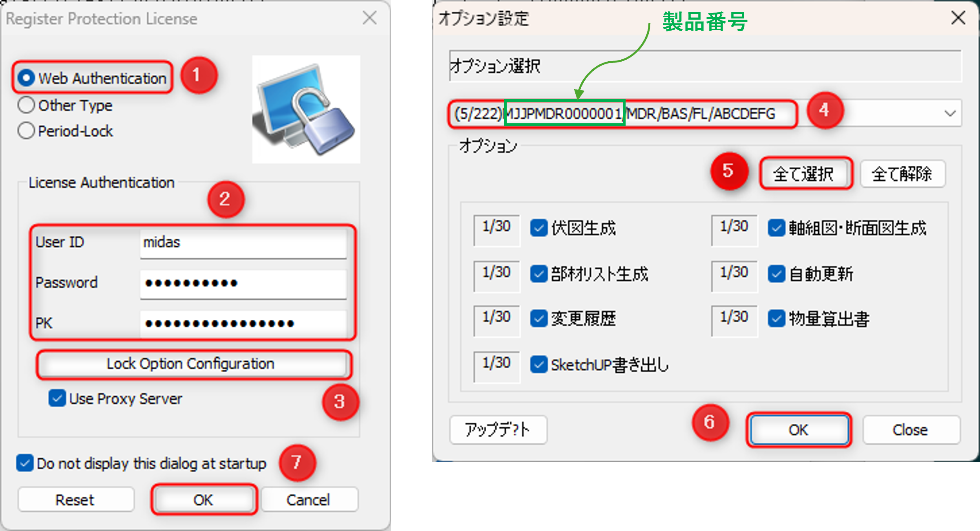Cancel the Register Protection License dialog
Screen dimensions: 980x531
tap(309, 500)
